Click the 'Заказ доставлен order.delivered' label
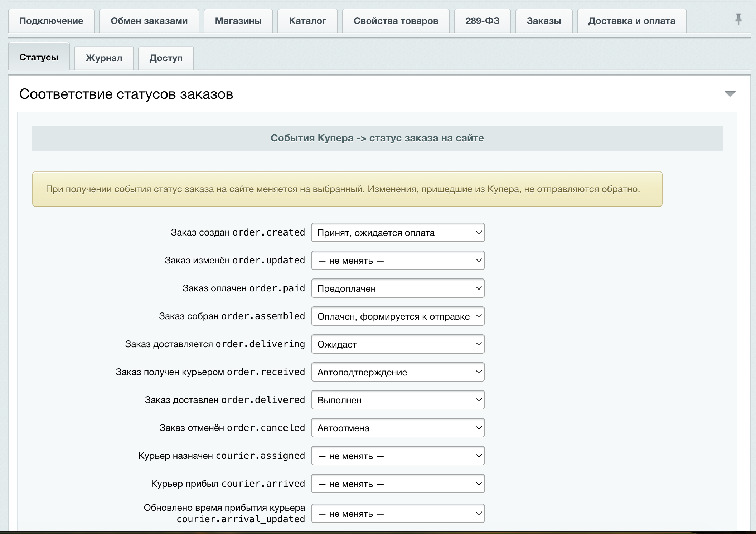756x534 pixels. click(x=225, y=400)
